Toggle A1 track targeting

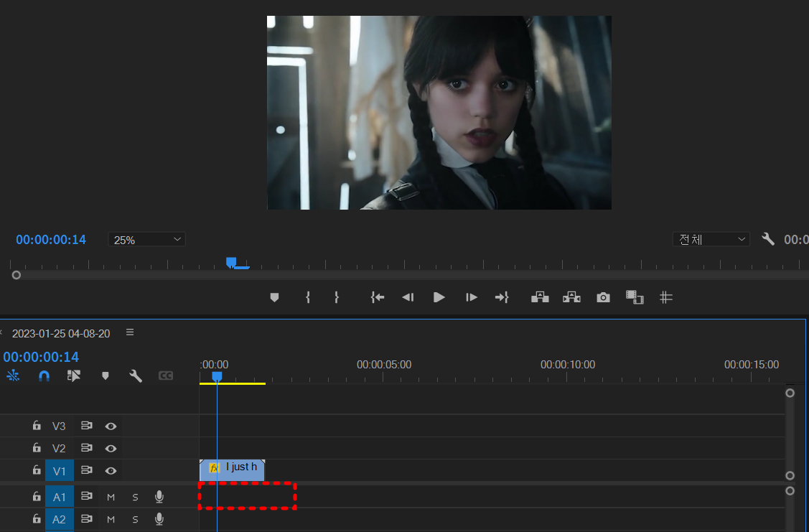coord(60,497)
